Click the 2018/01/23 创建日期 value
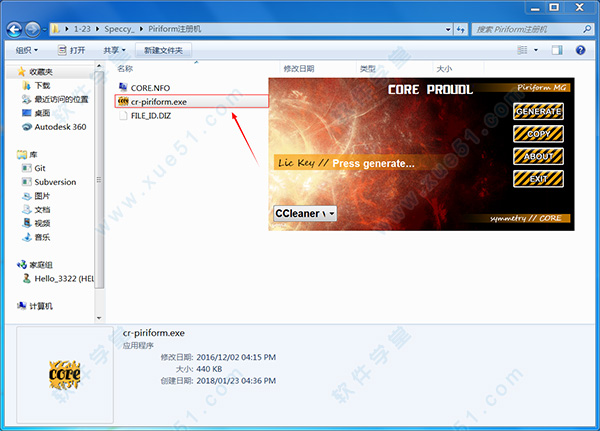 click(x=236, y=381)
